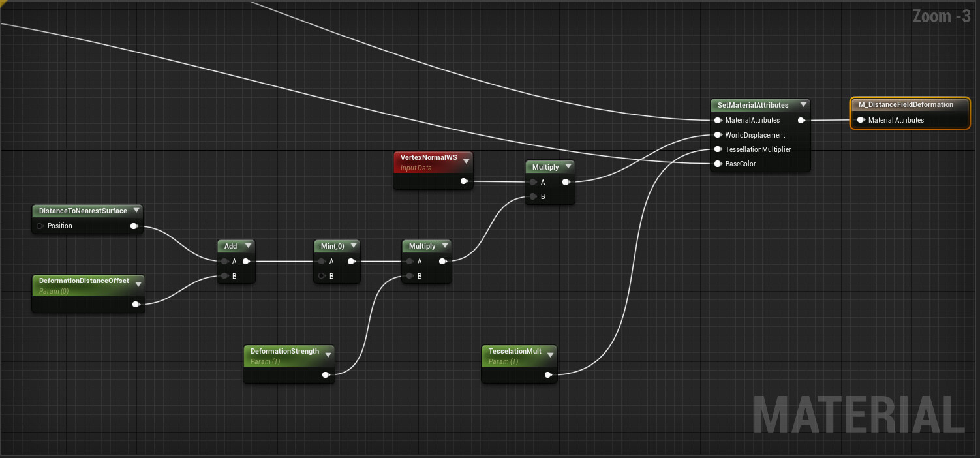
Task: Expand the Add node dropdown arrow
Action: pos(247,246)
